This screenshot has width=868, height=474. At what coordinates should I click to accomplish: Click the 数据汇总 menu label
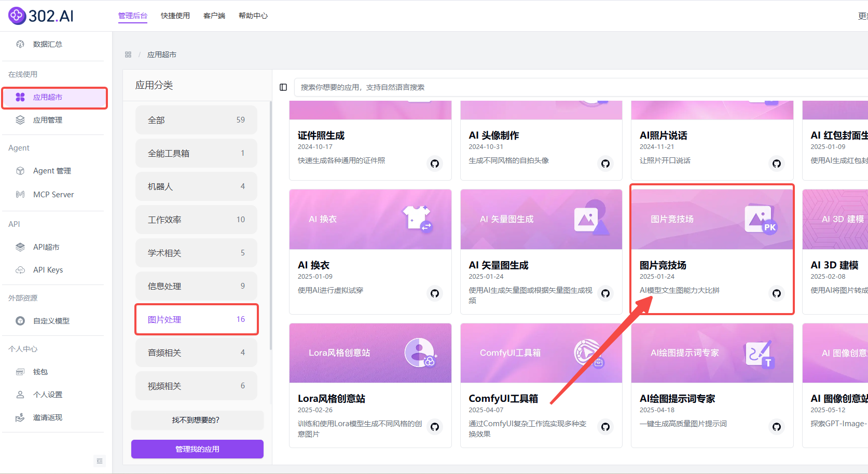point(48,44)
